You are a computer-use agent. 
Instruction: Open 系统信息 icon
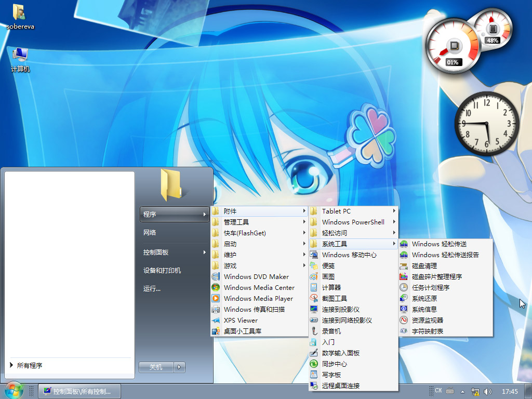pos(404,309)
